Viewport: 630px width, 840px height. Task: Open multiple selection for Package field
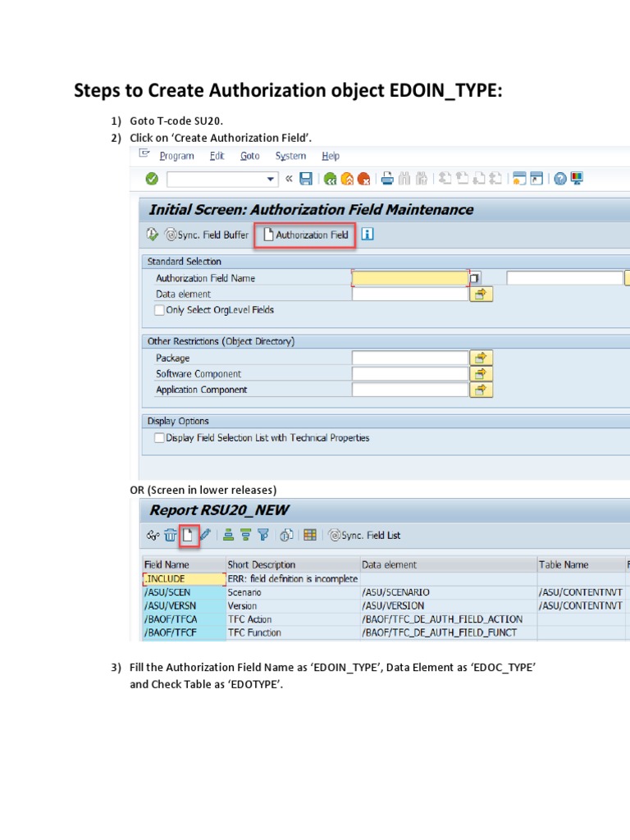[481, 358]
